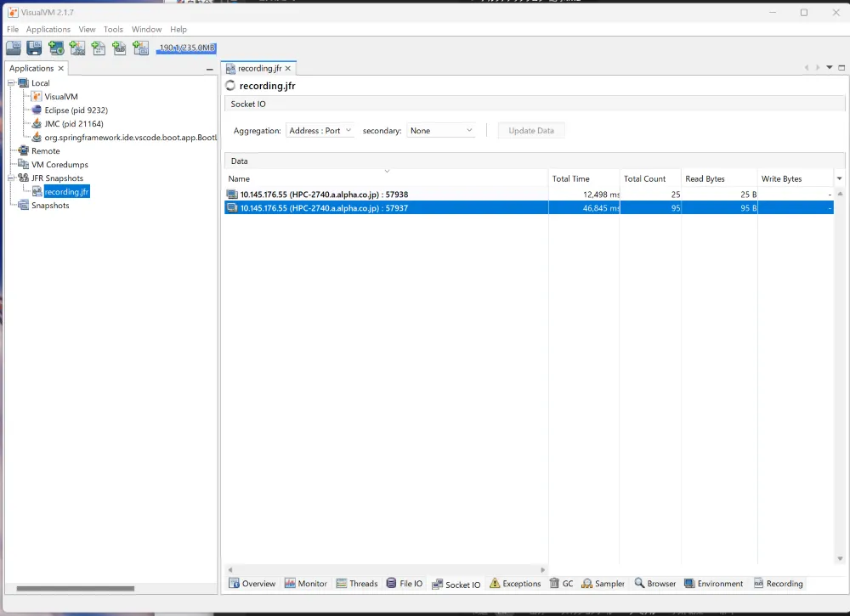850x616 pixels.
Task: Select Eclipse (pid 9232) in Applications tree
Action: pyautogui.click(x=76, y=110)
